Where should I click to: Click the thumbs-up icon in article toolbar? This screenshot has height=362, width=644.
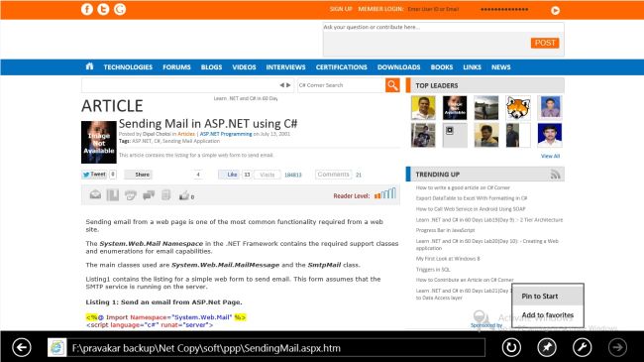pyautogui.click(x=183, y=195)
